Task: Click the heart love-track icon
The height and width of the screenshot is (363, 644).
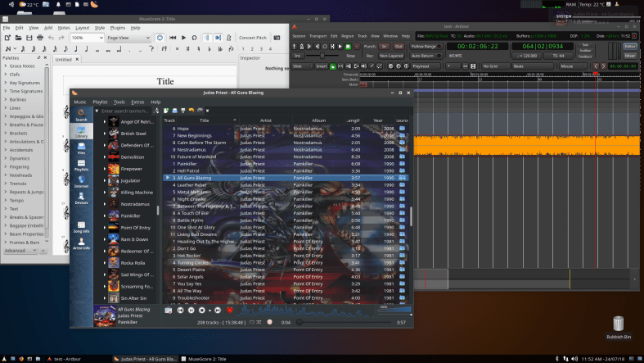Action: click(230, 311)
